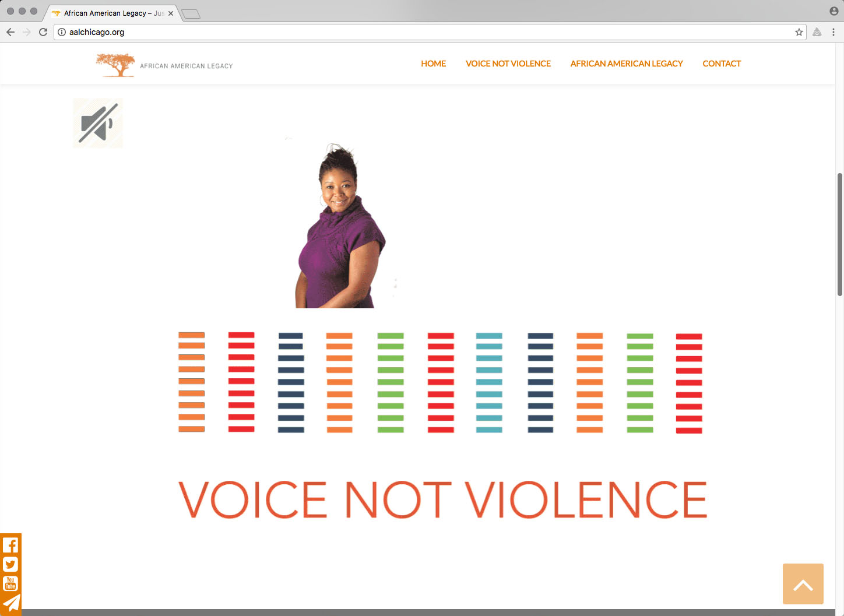Open the HOME navigation item
The width and height of the screenshot is (844, 616).
[x=433, y=64]
